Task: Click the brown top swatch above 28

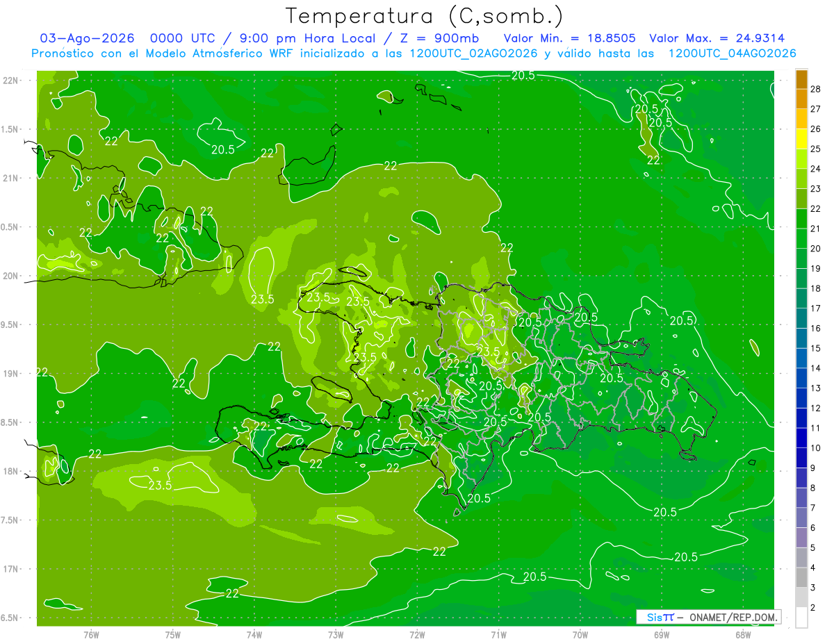Action: [x=801, y=79]
